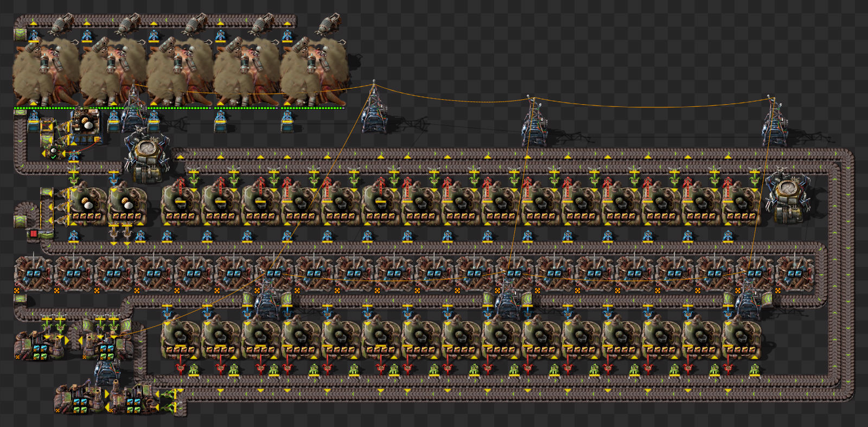This screenshot has width=868, height=427.
Task: Select the rightmost tall electric pole on top
Action: (x=774, y=122)
